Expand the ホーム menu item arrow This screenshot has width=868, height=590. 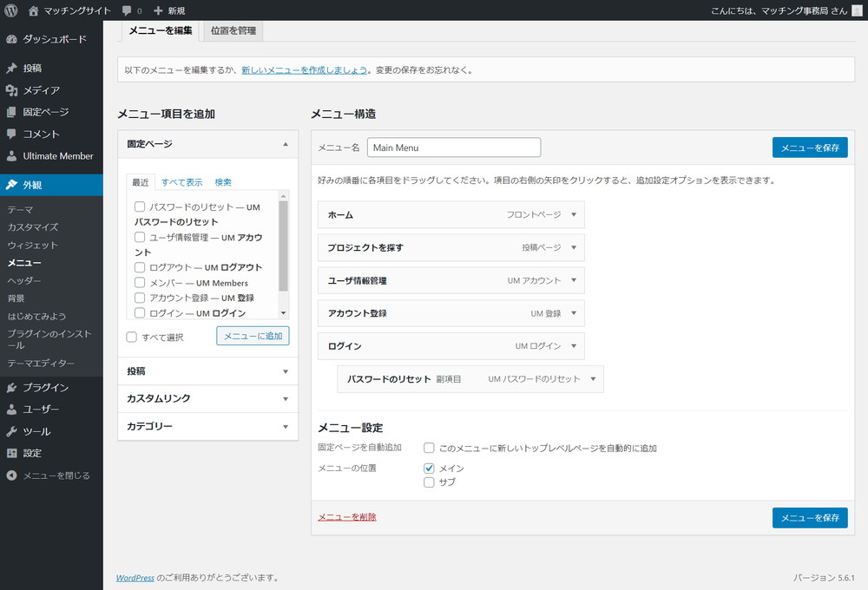click(574, 215)
